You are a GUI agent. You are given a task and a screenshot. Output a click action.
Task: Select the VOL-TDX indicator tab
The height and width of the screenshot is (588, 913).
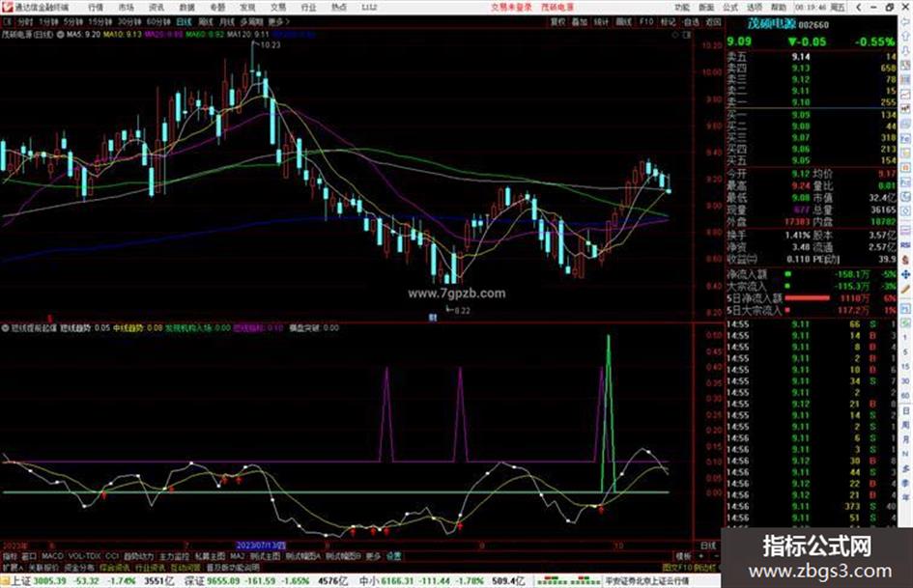[85, 556]
